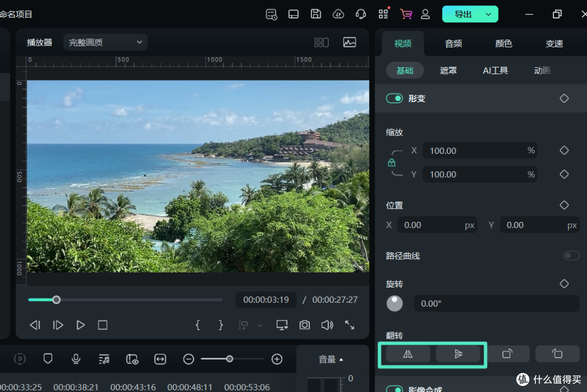Screen dimensions: 587x392
Task: Open the user account icon
Action: point(425,14)
